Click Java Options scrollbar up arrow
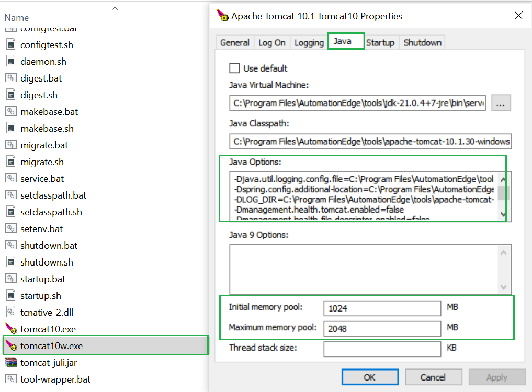This screenshot has width=532, height=392. click(x=504, y=179)
